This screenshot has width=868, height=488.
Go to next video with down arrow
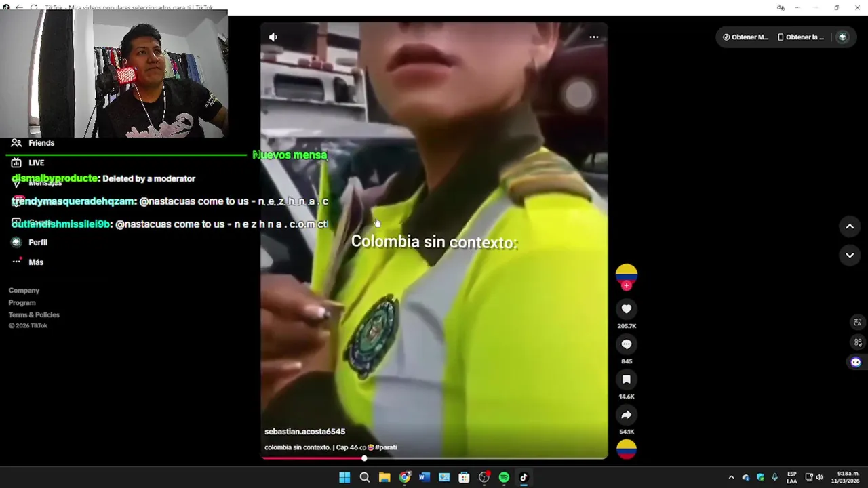pyautogui.click(x=850, y=256)
